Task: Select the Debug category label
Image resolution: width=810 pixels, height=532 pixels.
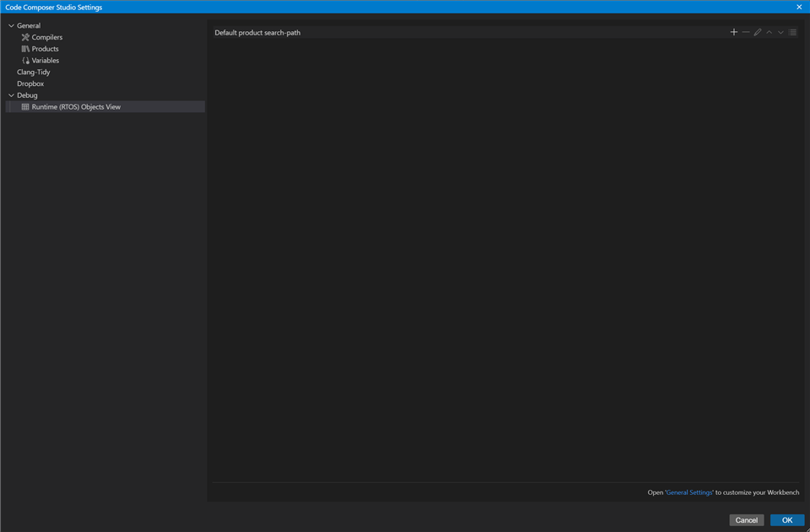Action: pos(27,95)
